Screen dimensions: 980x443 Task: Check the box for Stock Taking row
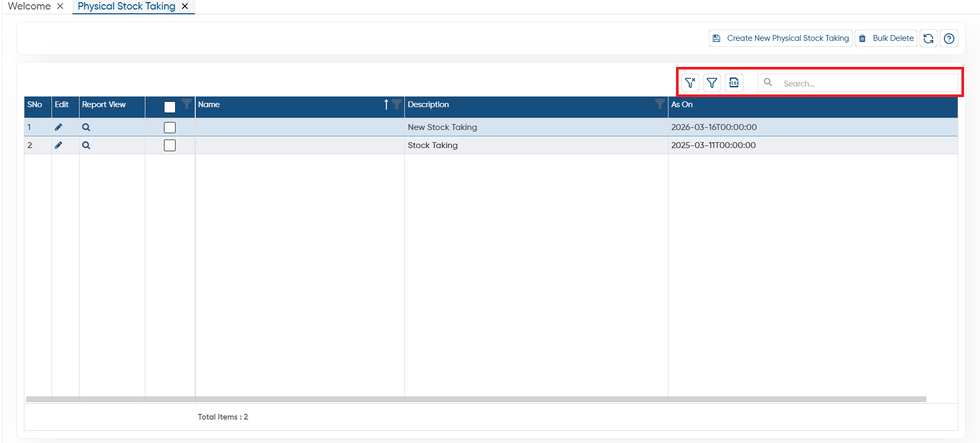170,145
